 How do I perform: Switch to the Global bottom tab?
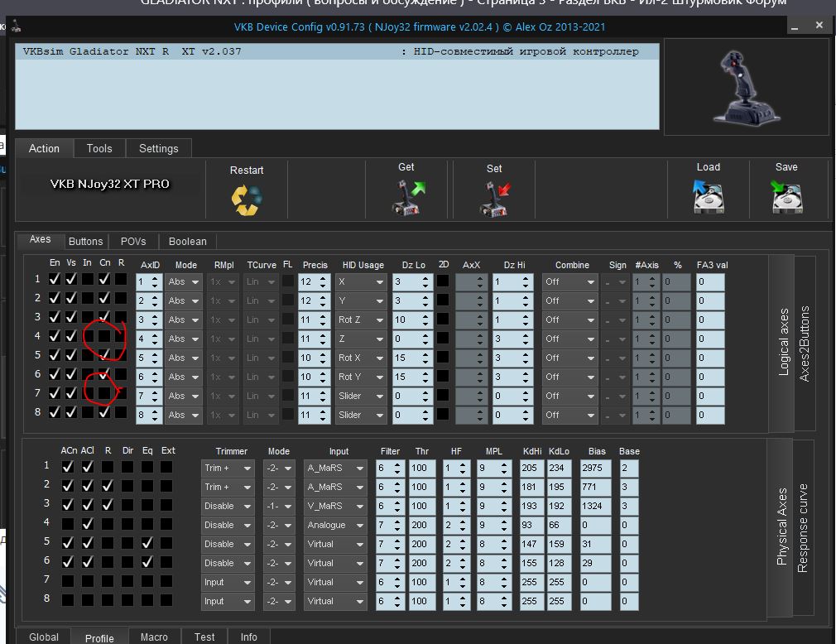point(44,637)
